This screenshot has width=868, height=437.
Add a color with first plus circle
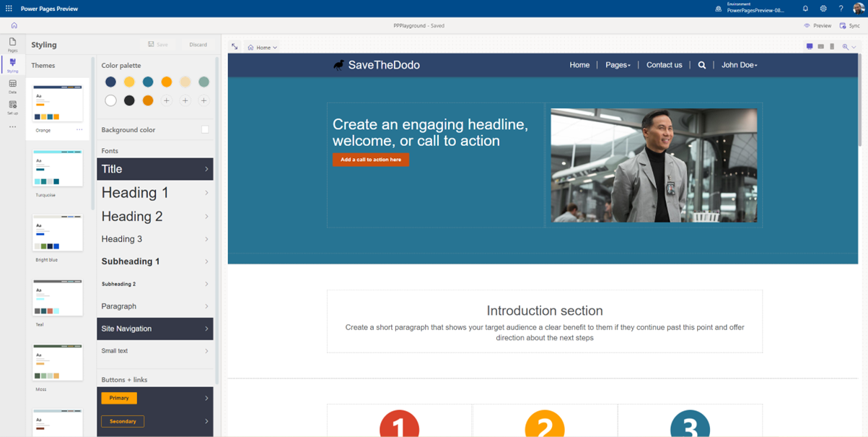tap(167, 101)
